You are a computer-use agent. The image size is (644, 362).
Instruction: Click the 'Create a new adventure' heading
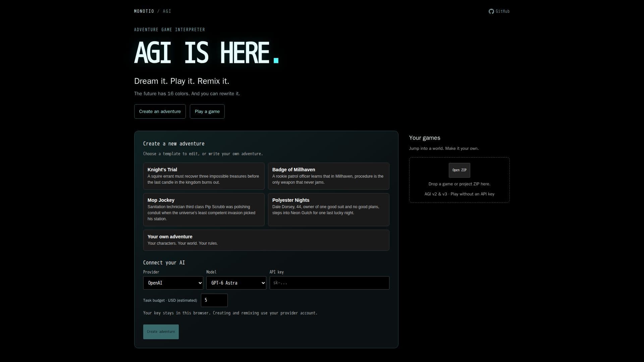pyautogui.click(x=174, y=144)
